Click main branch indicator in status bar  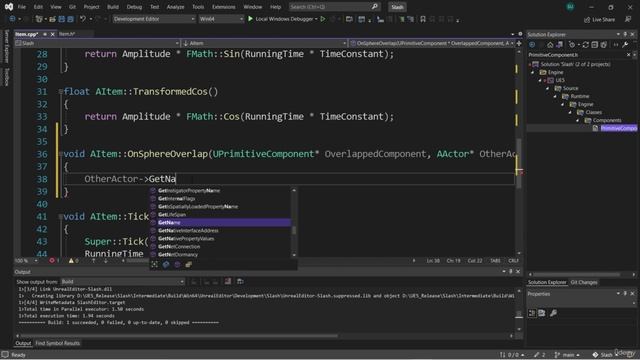[x=568, y=355]
